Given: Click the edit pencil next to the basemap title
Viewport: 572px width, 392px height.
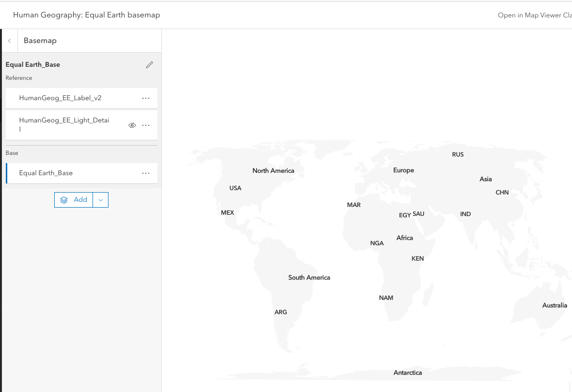Looking at the screenshot, I should (x=149, y=64).
